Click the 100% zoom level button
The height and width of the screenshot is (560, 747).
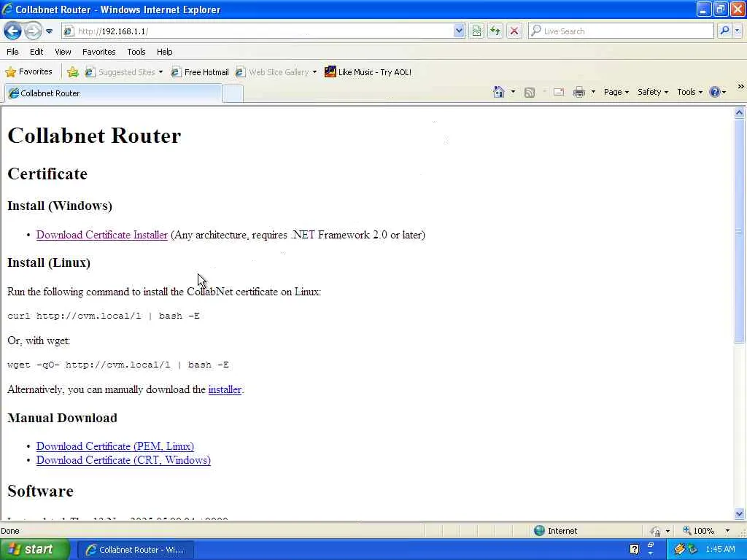point(698,531)
